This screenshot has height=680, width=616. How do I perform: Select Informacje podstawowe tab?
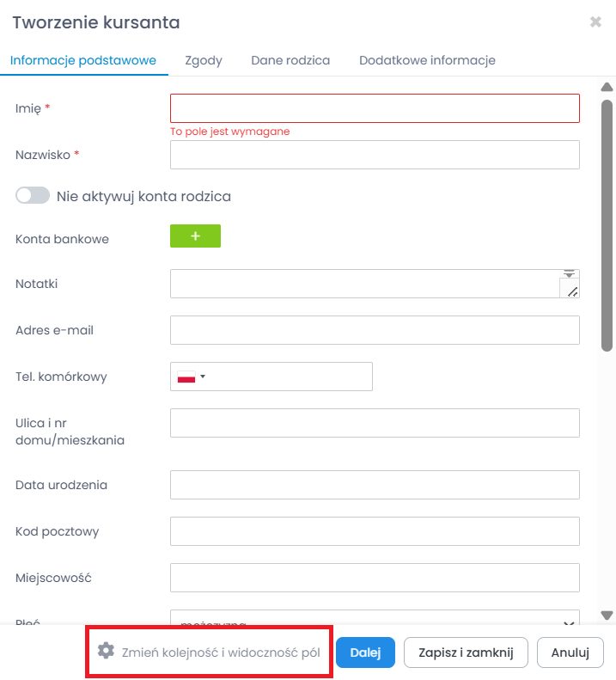click(83, 60)
